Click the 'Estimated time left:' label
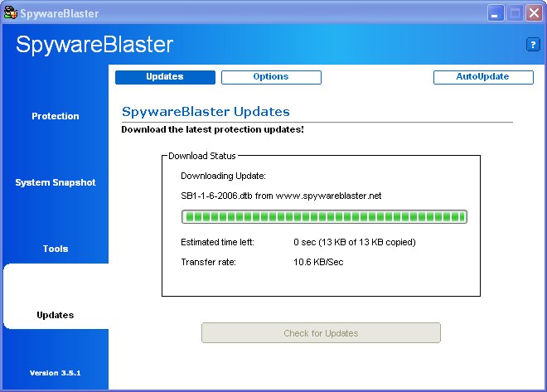The image size is (547, 392). tap(217, 242)
